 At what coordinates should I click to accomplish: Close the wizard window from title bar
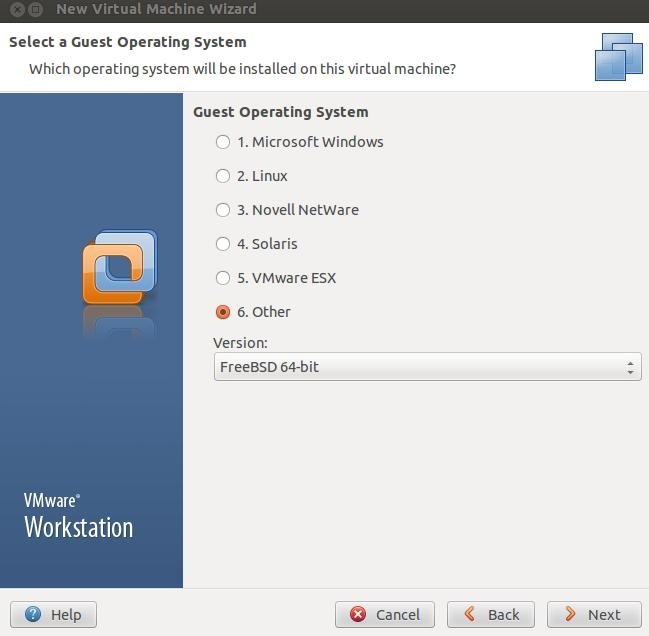17,9
